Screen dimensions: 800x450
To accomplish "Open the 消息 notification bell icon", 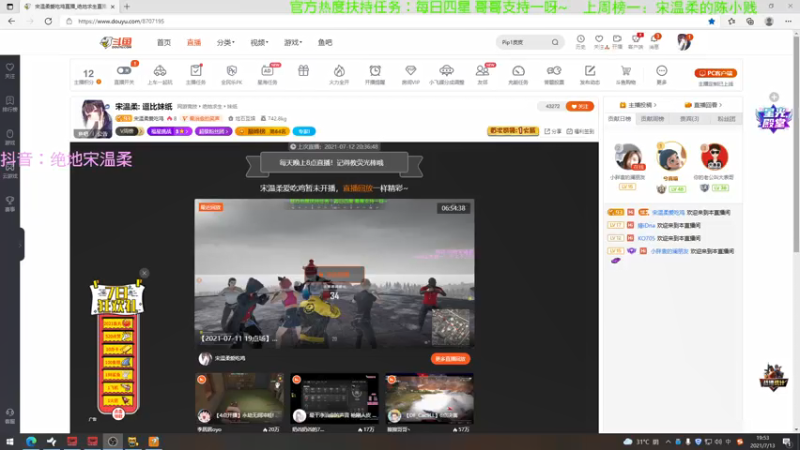I will [x=655, y=42].
